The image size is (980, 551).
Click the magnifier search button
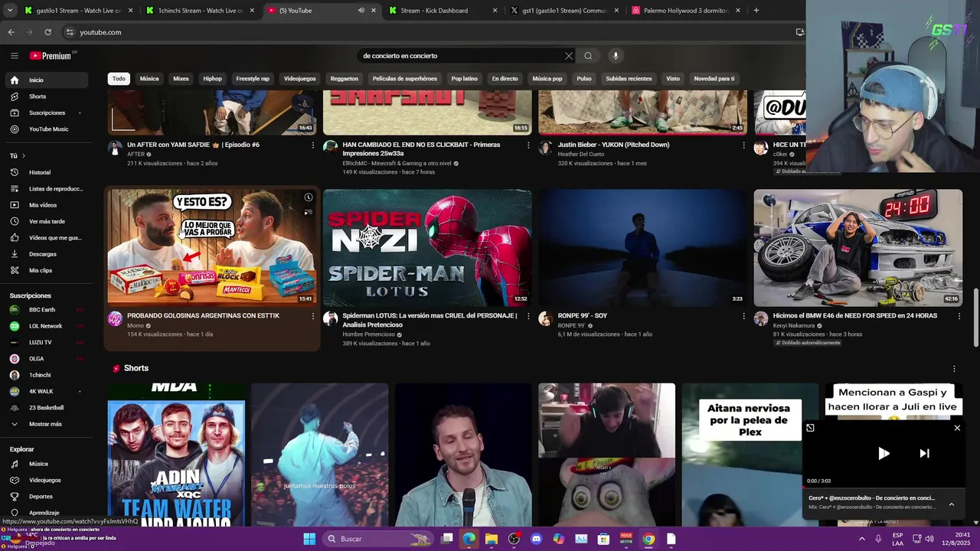point(588,56)
